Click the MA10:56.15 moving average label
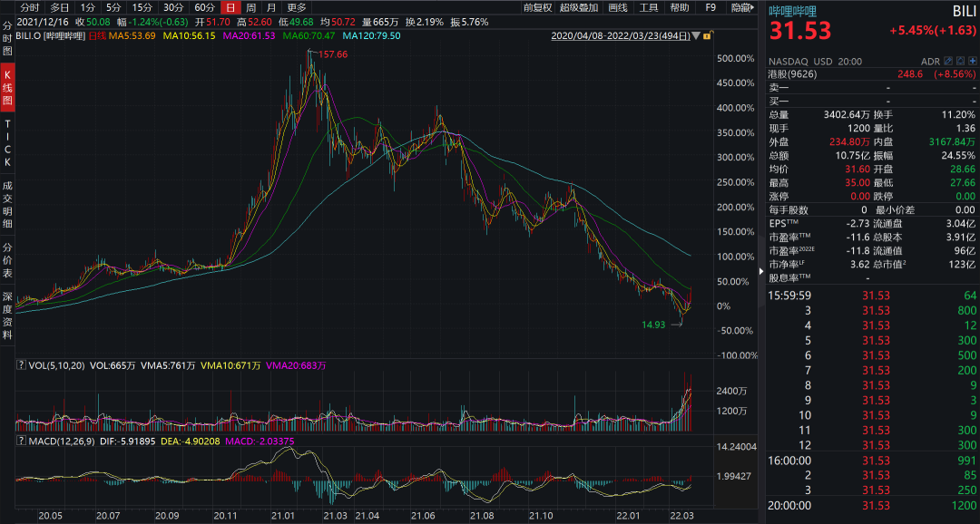This screenshot has width=980, height=524. tap(189, 36)
